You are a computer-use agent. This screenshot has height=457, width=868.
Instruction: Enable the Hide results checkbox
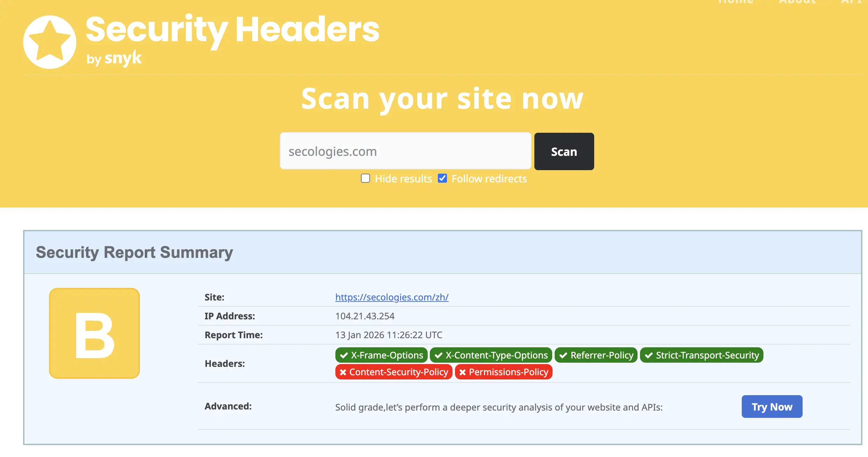tap(365, 179)
